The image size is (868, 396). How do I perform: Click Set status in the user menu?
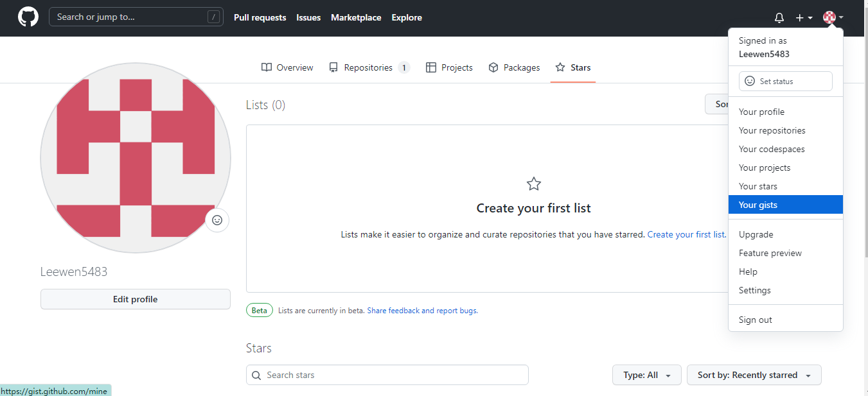point(786,82)
